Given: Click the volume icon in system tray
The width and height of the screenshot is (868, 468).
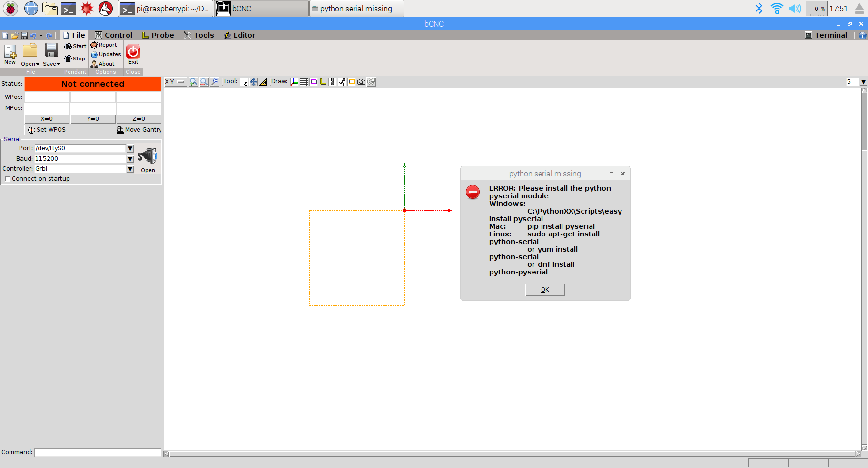Looking at the screenshot, I should (x=795, y=9).
